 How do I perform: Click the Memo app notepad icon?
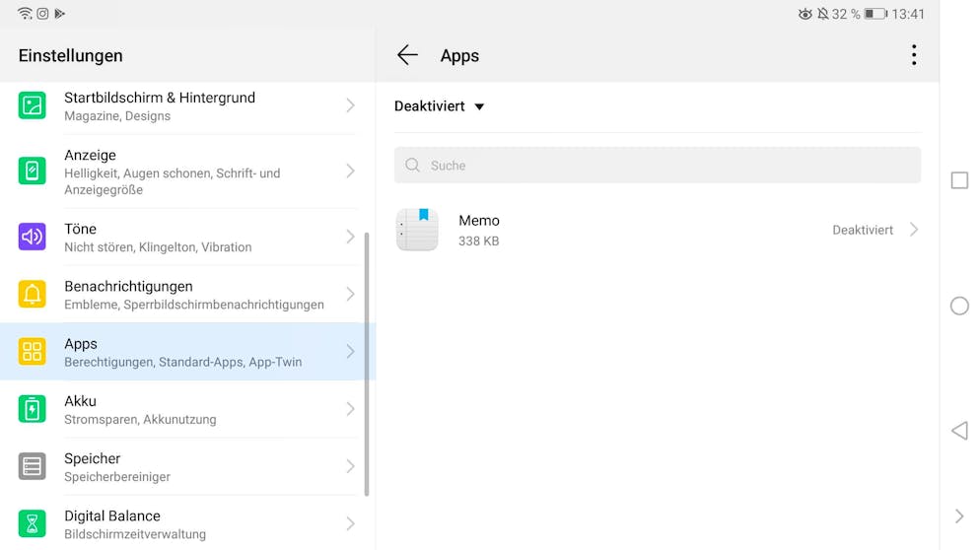pyautogui.click(x=417, y=230)
